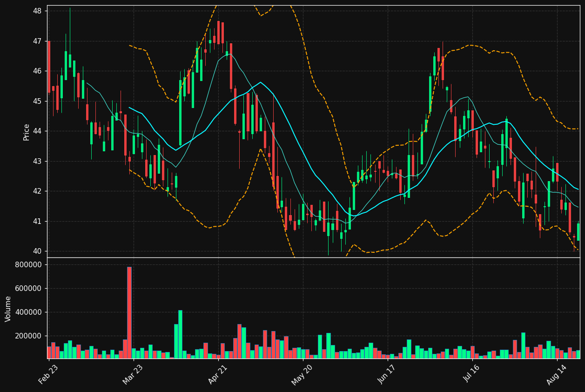Click the 400000 volume tick label
Image resolution: width=585 pixels, height=392 pixels.
pyautogui.click(x=29, y=312)
